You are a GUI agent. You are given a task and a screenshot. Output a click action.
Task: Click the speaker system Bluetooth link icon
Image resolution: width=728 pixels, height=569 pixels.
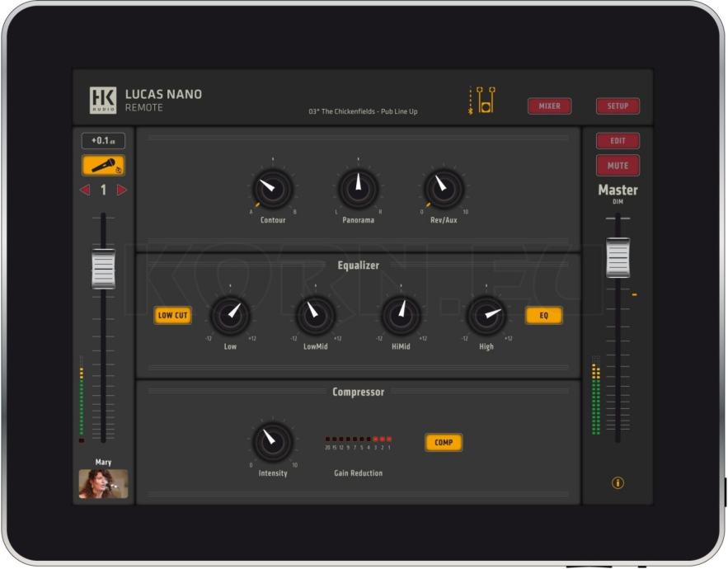tap(481, 100)
